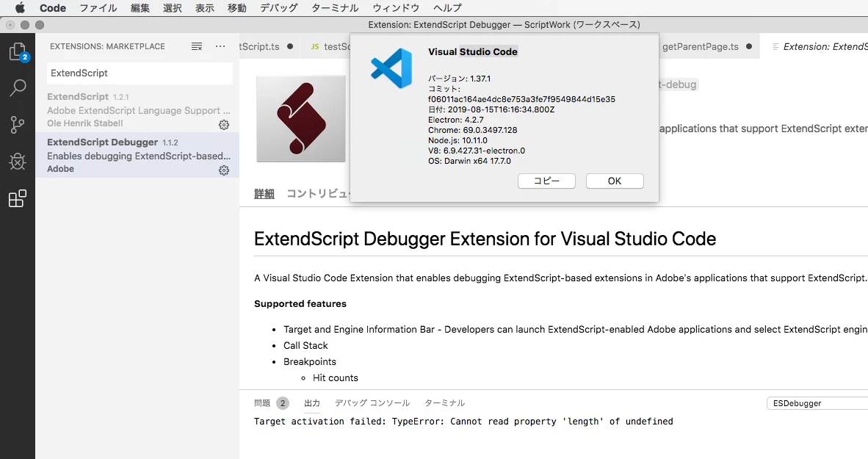868x459 pixels.
Task: Open the Search view in activity bar
Action: [18, 87]
